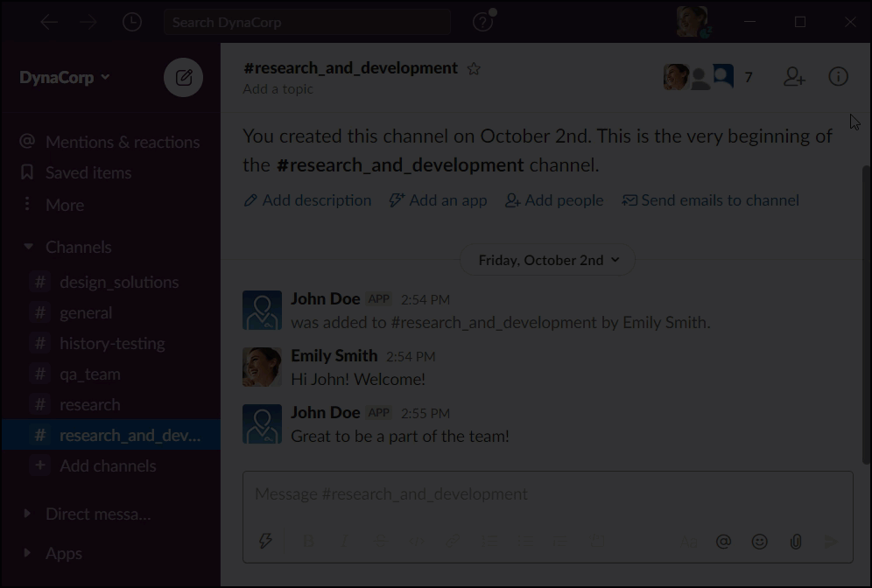
Task: Open the emoji picker in composer
Action: [760, 542]
